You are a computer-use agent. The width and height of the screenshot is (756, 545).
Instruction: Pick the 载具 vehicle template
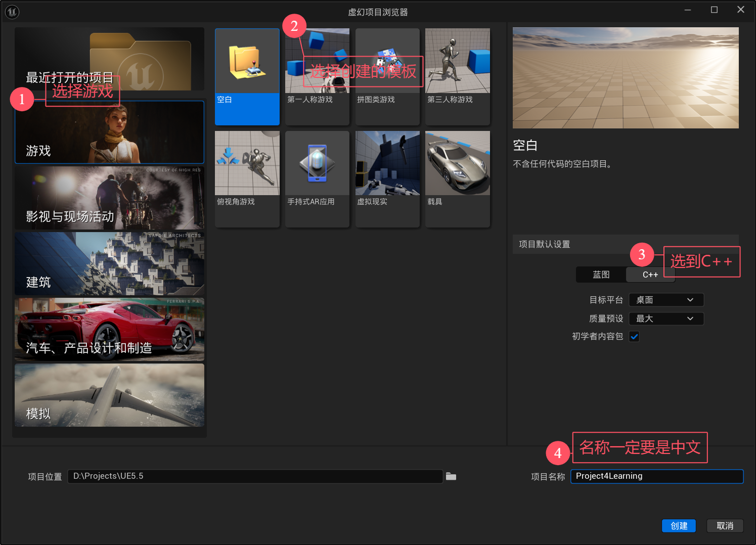click(458, 179)
